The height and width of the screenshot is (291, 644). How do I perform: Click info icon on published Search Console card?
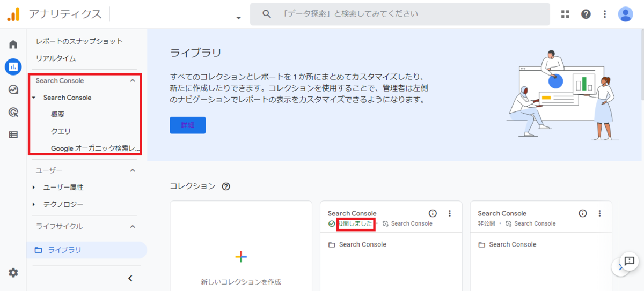433,213
